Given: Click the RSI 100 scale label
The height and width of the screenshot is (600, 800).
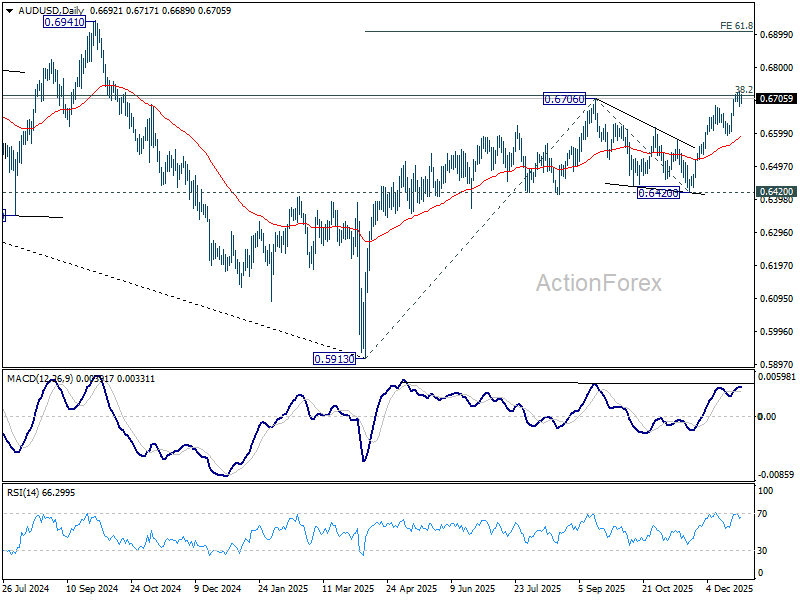Looking at the screenshot, I should [x=765, y=491].
